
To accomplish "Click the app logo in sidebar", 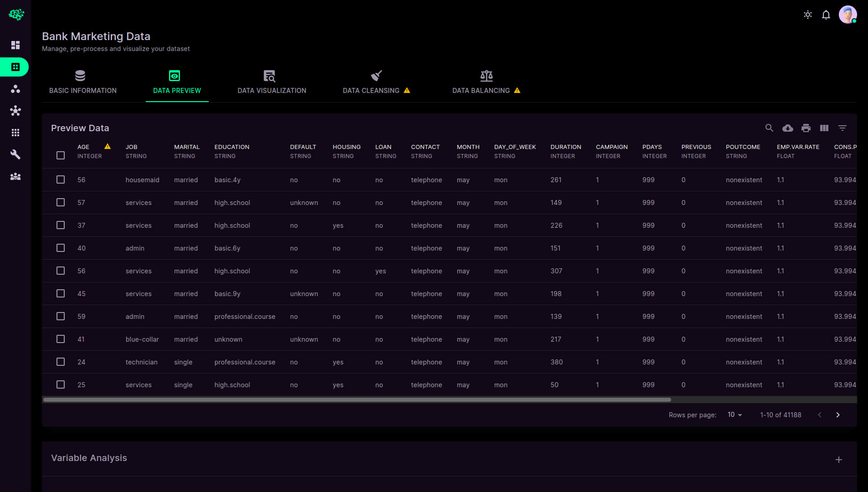I will (x=16, y=15).
